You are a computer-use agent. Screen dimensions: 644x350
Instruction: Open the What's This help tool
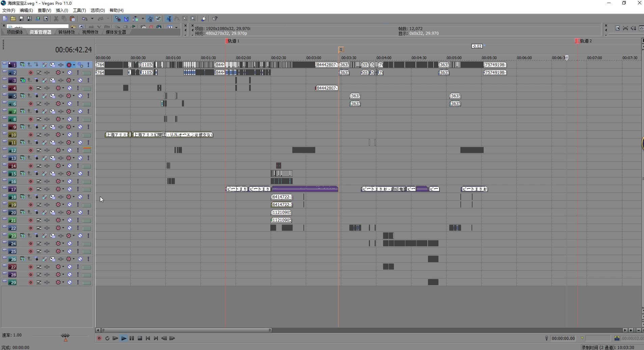(x=215, y=19)
